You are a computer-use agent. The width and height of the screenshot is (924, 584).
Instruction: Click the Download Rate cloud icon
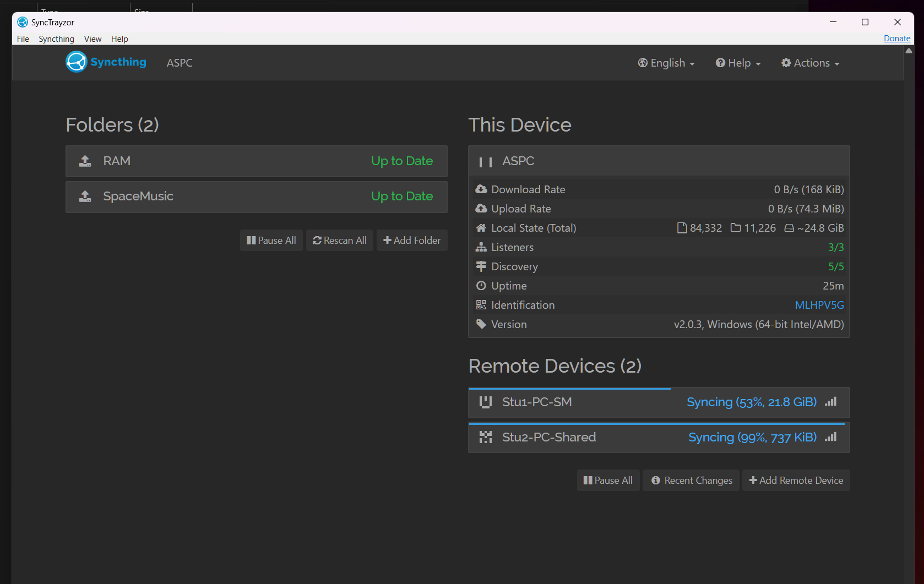pos(481,189)
